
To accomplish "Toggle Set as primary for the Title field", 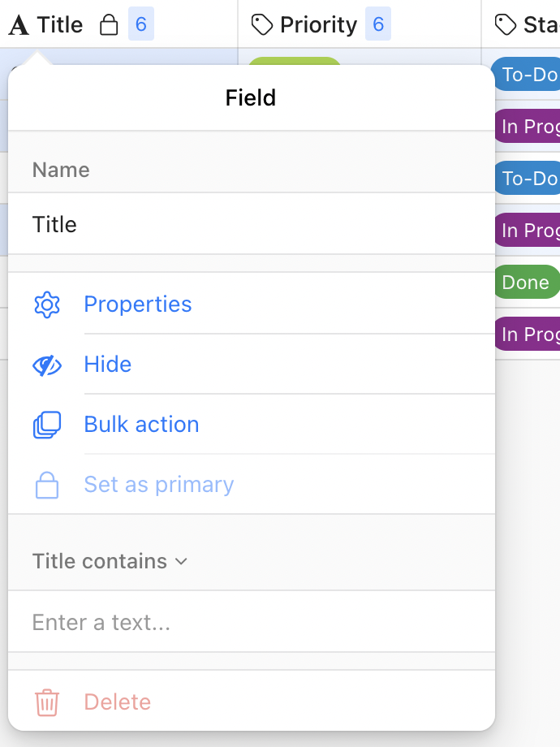I will [158, 484].
